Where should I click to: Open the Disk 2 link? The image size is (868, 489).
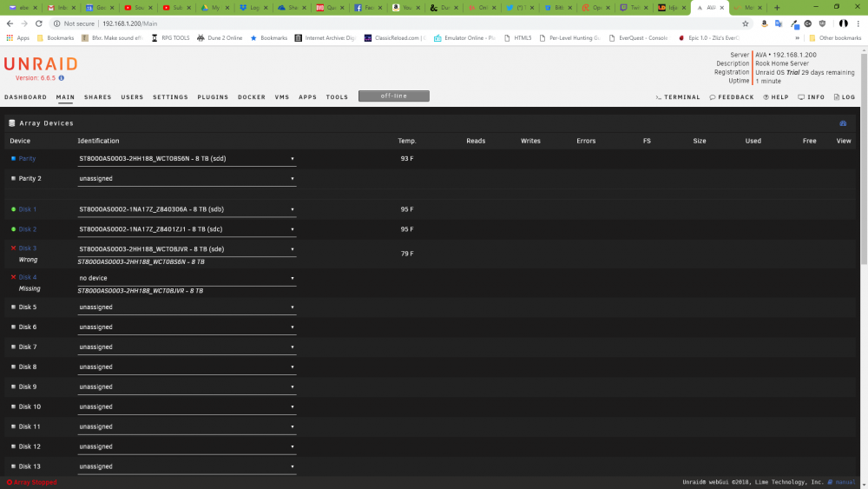click(x=28, y=229)
